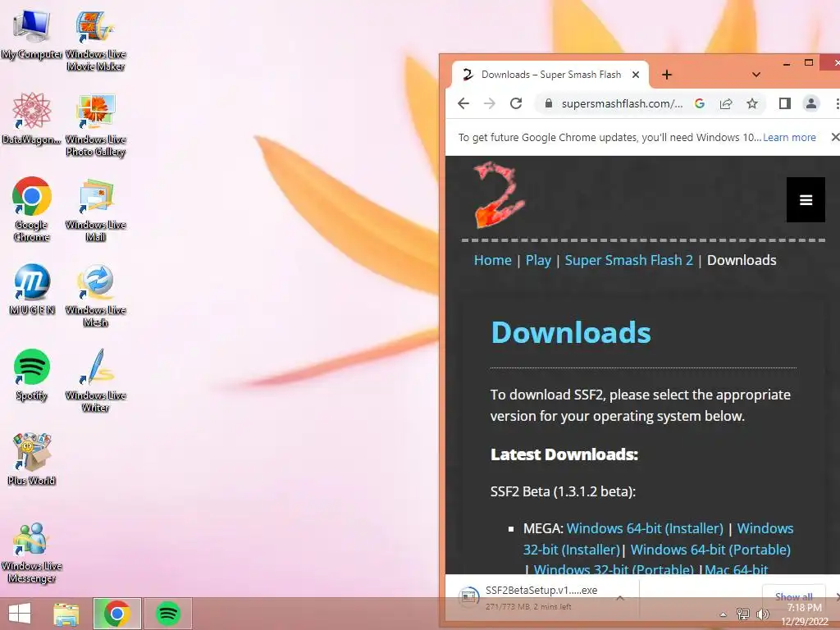Click the Chrome forward arrow
840x630 pixels.
click(x=489, y=103)
